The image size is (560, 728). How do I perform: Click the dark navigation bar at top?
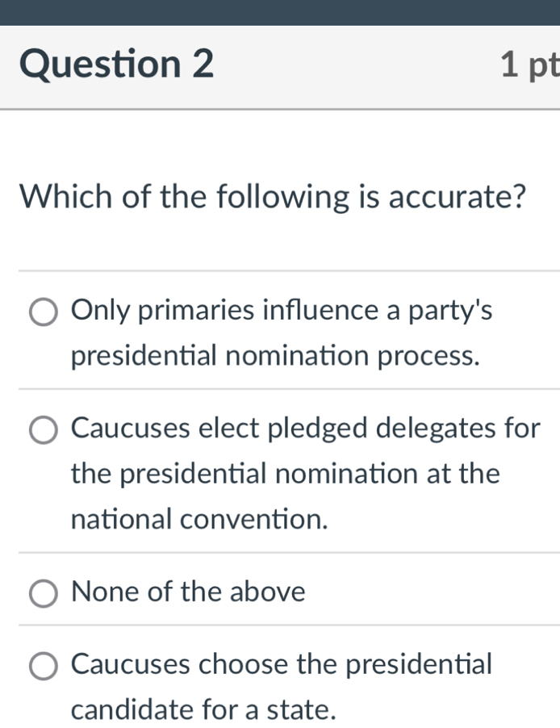tap(280, 13)
